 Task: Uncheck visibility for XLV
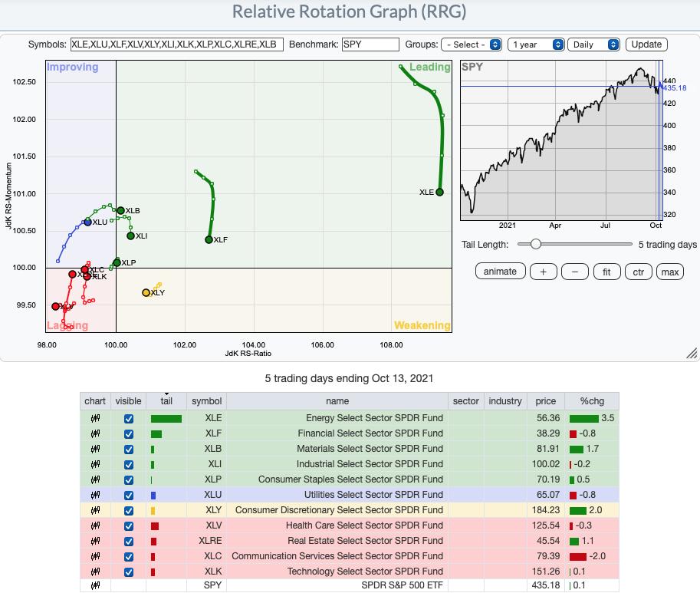(x=129, y=526)
